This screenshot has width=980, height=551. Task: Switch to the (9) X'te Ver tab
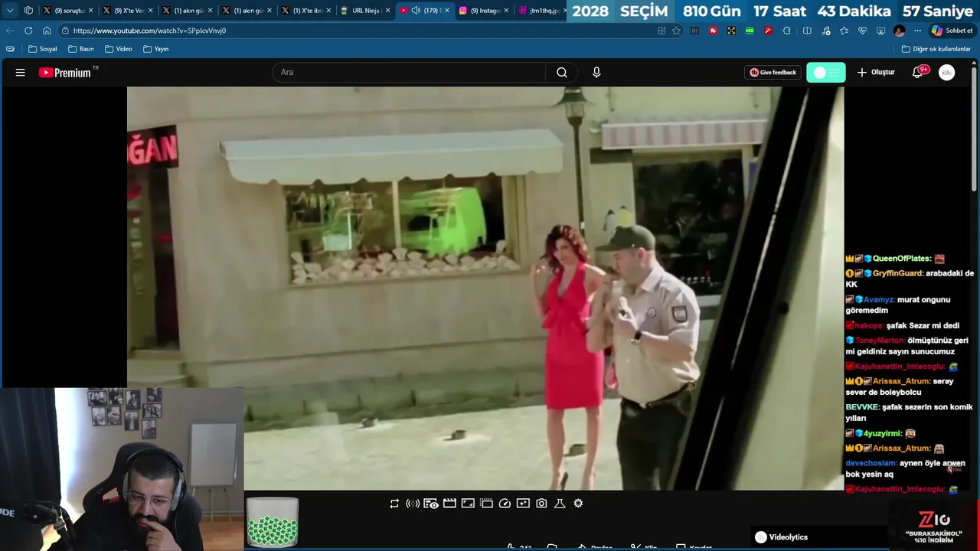(128, 11)
